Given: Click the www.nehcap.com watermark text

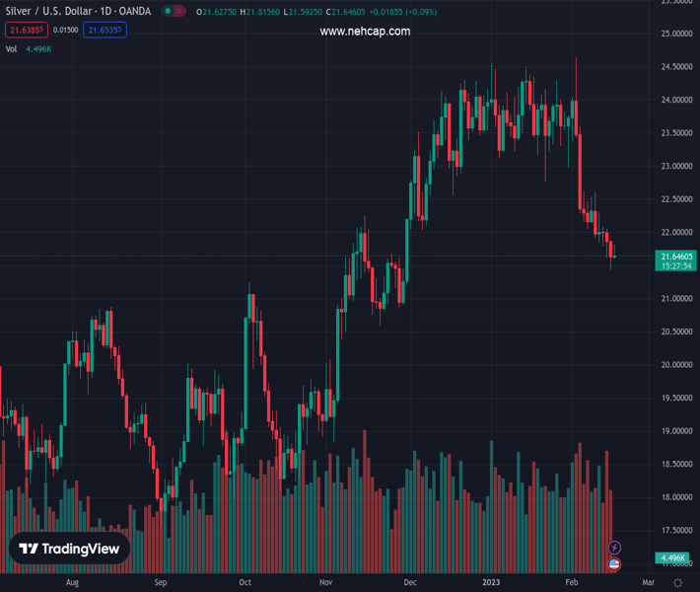Looking at the screenshot, I should tap(365, 32).
